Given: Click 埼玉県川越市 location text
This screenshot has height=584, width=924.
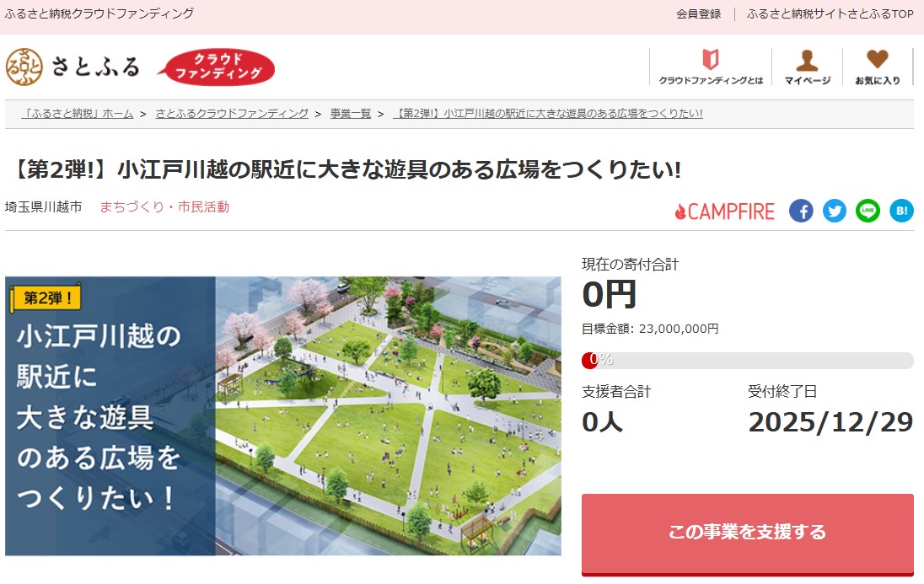Looking at the screenshot, I should click(x=44, y=206).
